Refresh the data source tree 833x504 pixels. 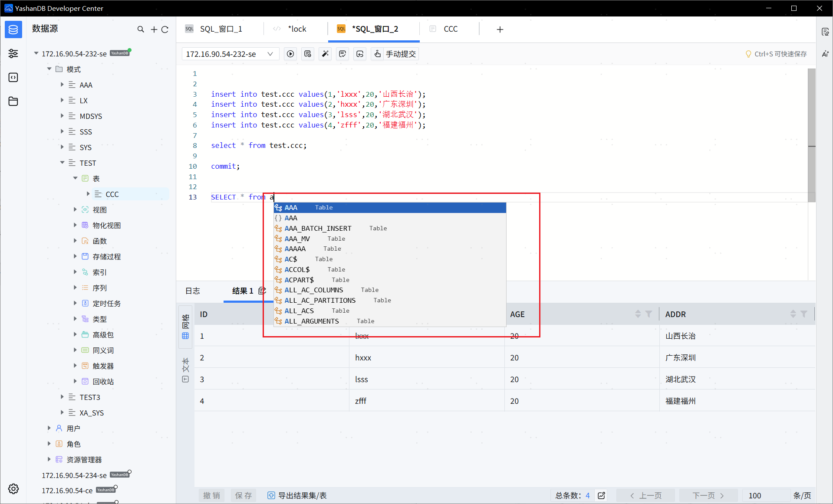coord(165,29)
